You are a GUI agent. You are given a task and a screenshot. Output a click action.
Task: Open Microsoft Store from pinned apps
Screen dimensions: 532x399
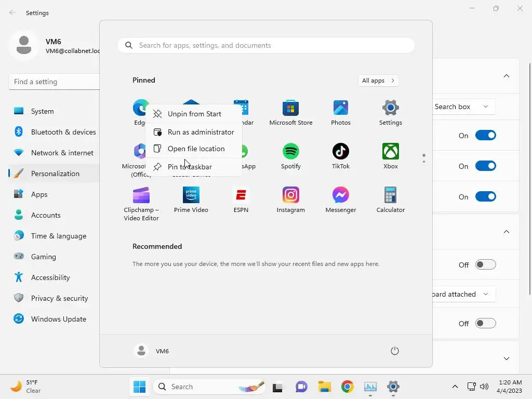pyautogui.click(x=291, y=113)
